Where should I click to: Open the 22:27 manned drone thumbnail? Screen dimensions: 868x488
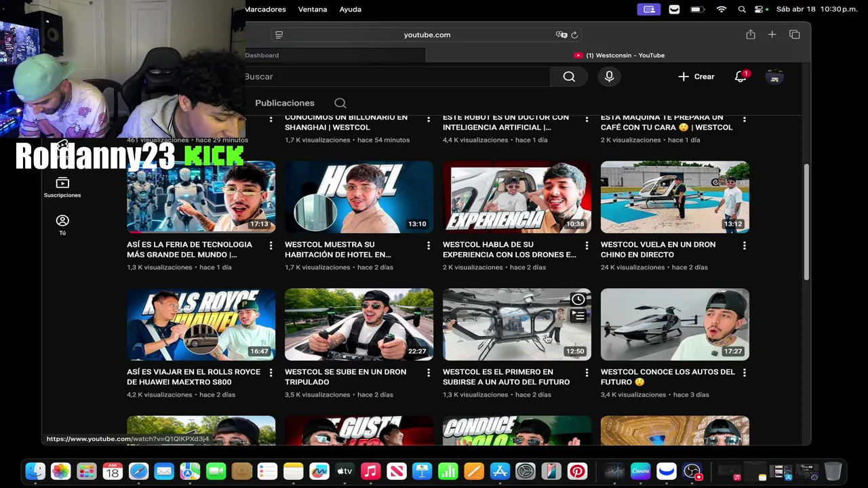click(359, 325)
